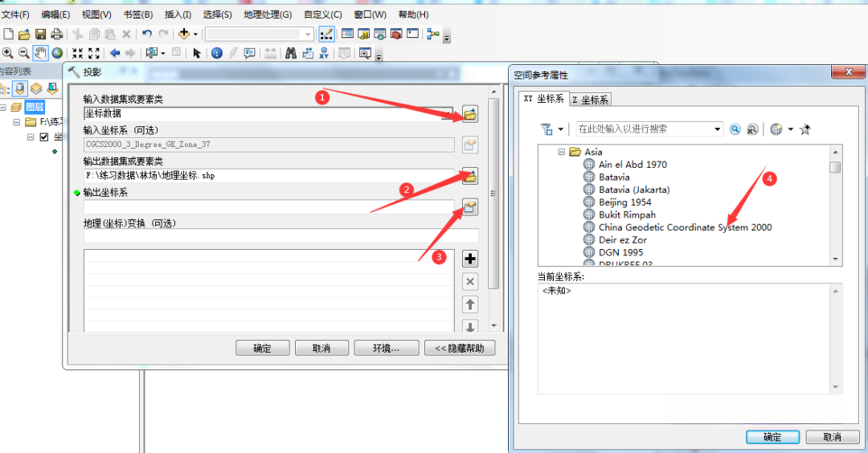Clear search in Spatial Reference dialog
The image size is (868, 453).
coord(752,129)
